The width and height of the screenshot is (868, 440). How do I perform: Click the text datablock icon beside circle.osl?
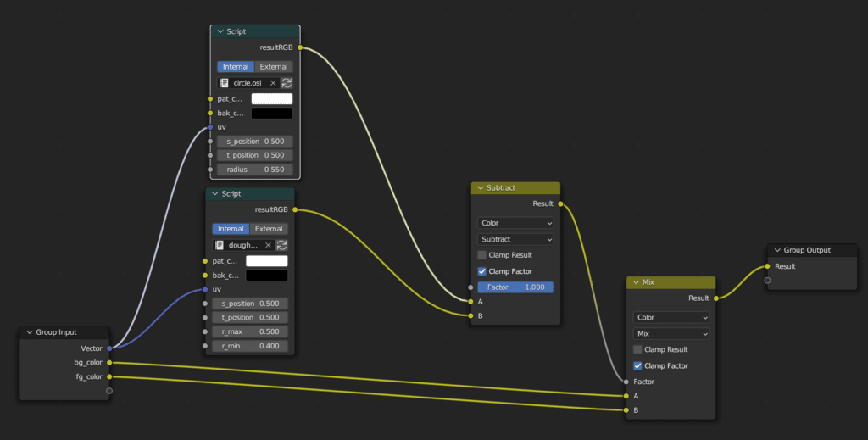click(x=225, y=83)
